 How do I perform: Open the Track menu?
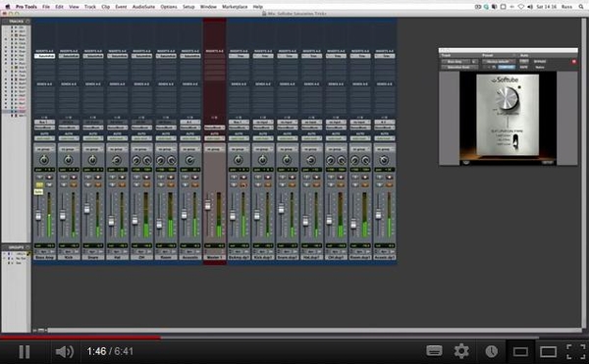pyautogui.click(x=90, y=7)
